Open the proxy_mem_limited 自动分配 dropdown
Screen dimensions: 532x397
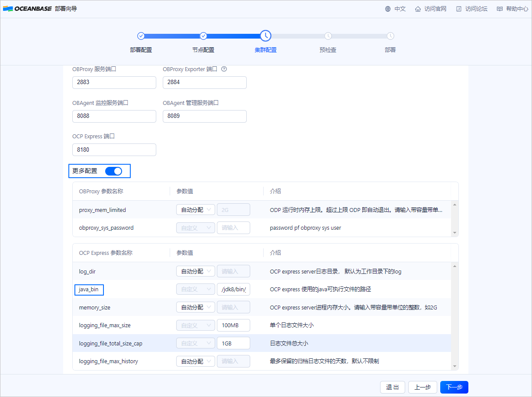coord(195,209)
